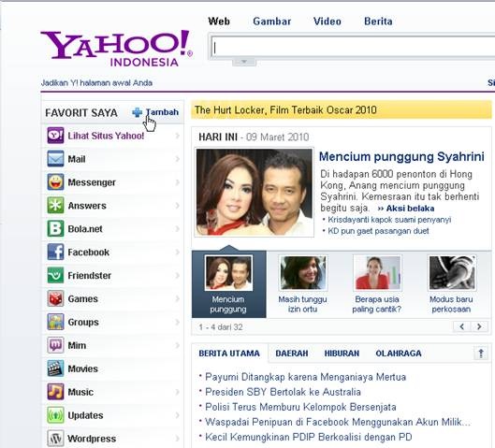Click Jadikan Y! halaman awal Anda link

point(96,83)
